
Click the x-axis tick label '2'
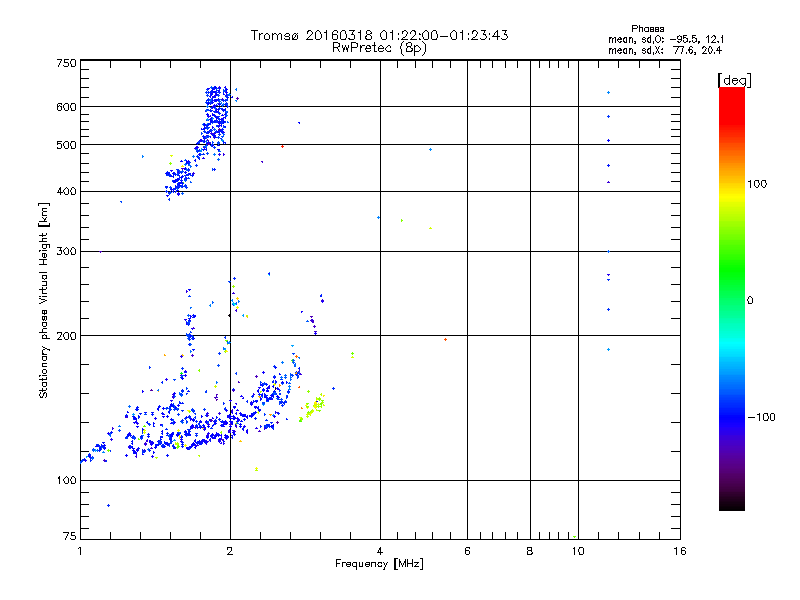(230, 551)
